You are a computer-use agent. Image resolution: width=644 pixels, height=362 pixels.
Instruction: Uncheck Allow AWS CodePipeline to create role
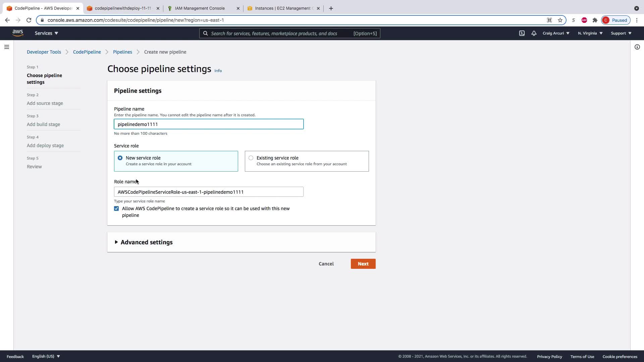116,208
